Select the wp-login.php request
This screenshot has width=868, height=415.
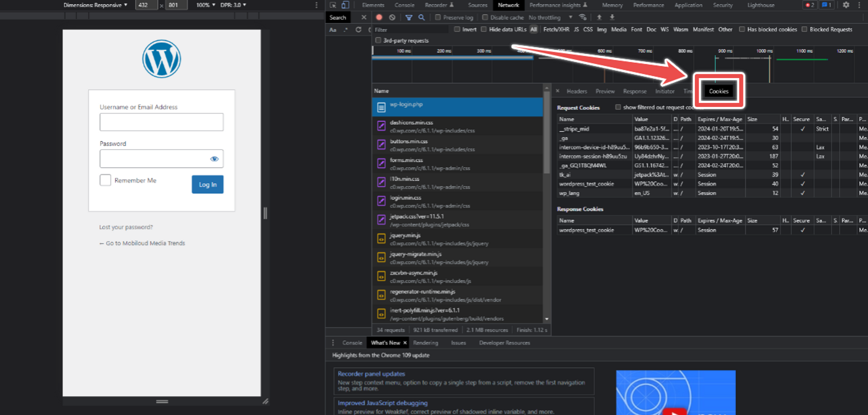457,107
